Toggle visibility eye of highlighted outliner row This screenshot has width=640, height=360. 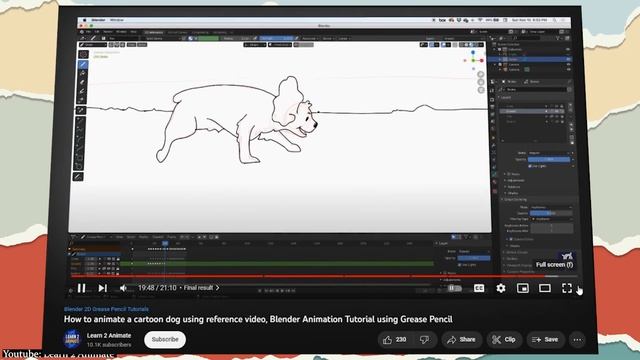click(x=568, y=59)
